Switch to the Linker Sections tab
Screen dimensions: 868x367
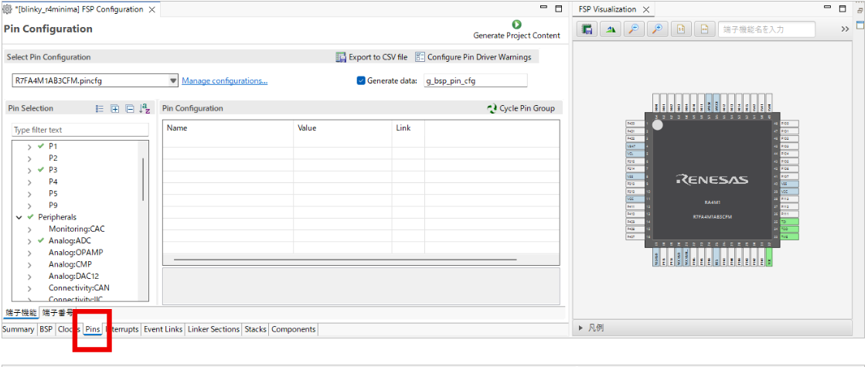(213, 329)
